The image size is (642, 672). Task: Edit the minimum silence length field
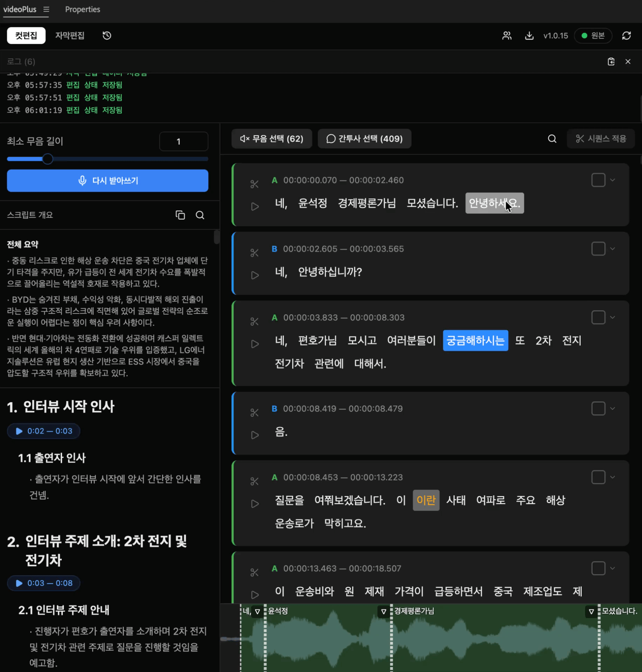tap(183, 141)
